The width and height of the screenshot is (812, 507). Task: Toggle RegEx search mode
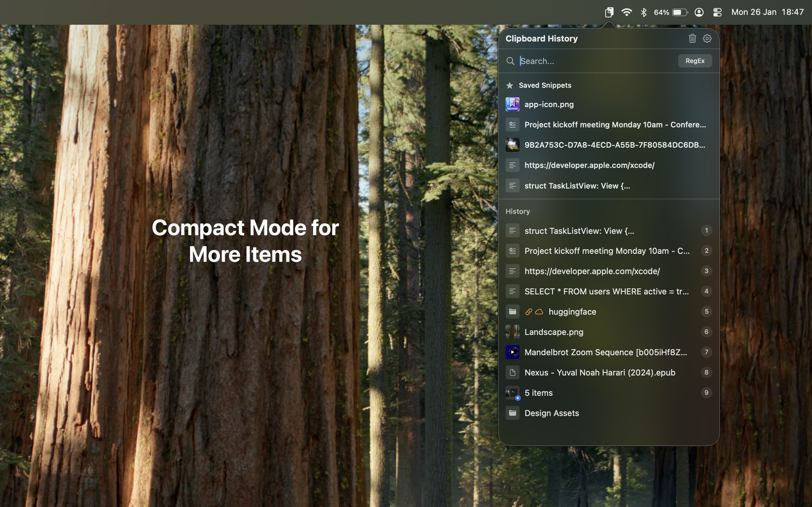tap(695, 61)
